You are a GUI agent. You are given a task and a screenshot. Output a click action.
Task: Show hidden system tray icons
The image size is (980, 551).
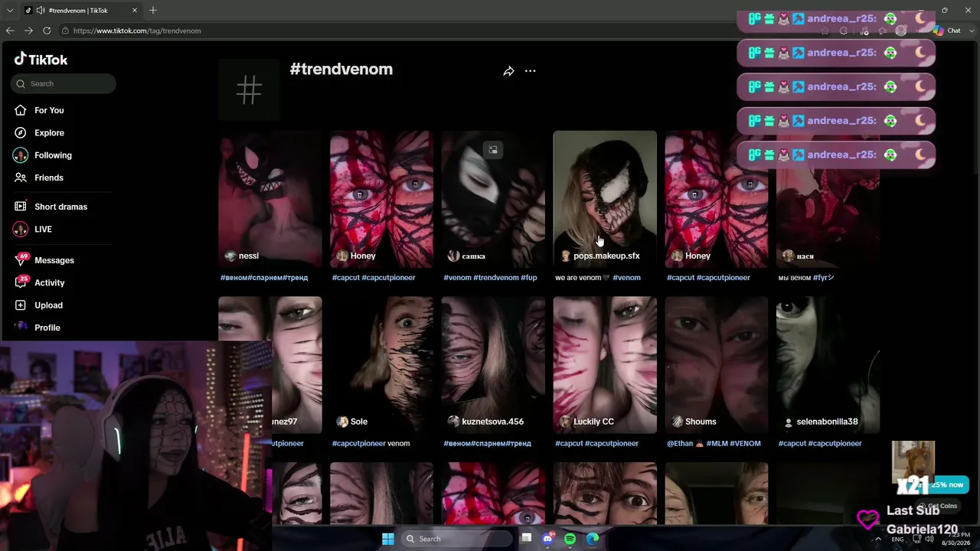pos(878,539)
